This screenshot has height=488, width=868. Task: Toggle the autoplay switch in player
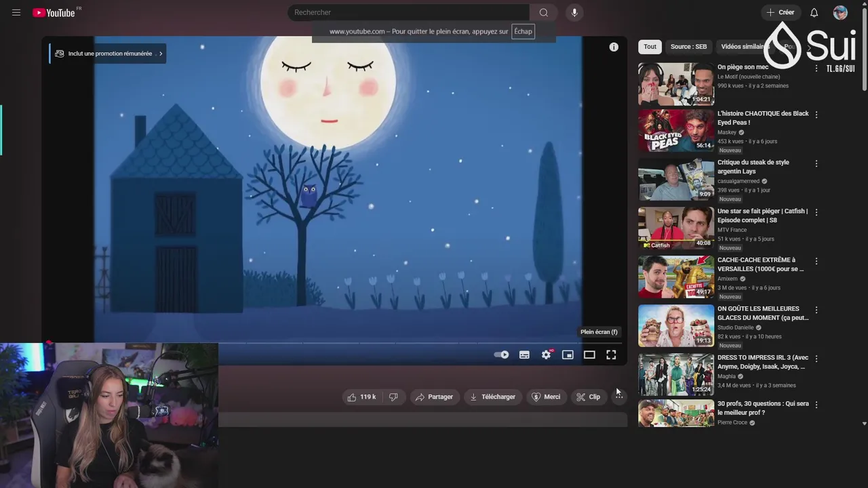pyautogui.click(x=501, y=354)
